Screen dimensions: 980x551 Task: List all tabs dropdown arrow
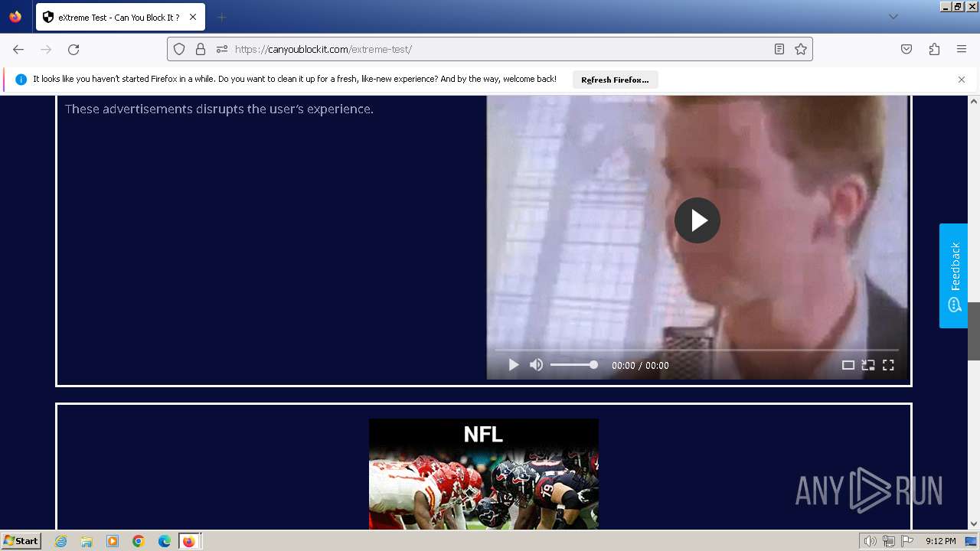(x=893, y=17)
